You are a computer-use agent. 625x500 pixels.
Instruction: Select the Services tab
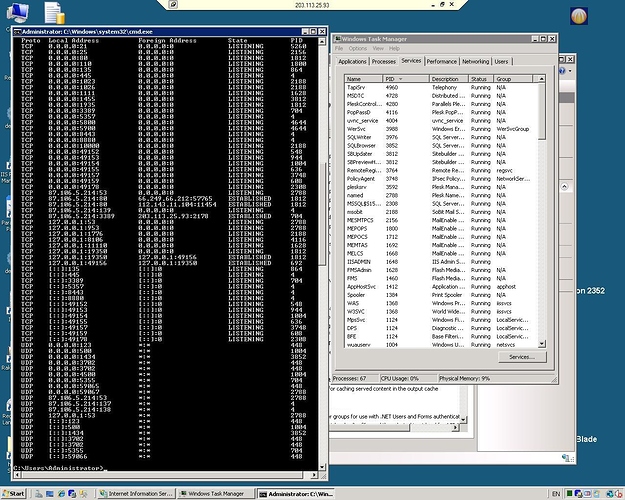tap(411, 61)
